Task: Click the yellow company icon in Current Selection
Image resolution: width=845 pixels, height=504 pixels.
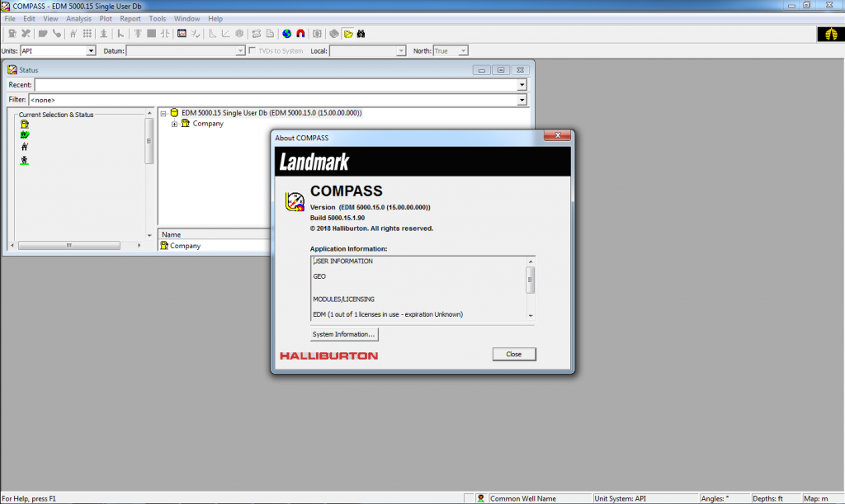Action: (x=24, y=124)
